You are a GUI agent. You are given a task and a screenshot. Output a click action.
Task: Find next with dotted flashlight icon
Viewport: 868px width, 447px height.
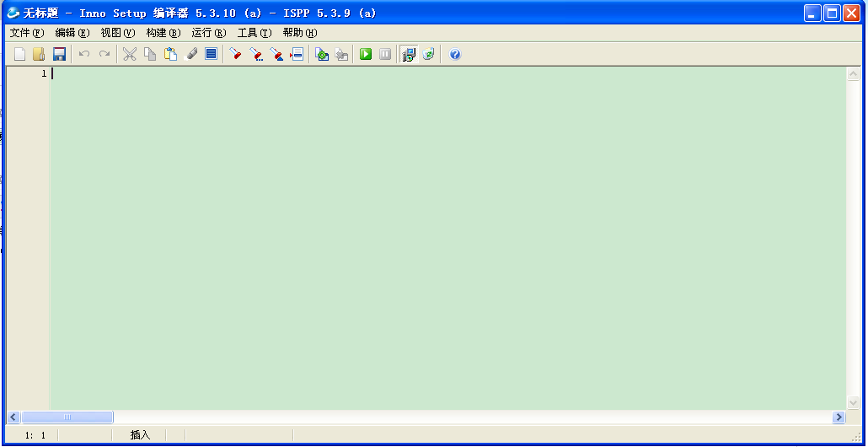(256, 54)
